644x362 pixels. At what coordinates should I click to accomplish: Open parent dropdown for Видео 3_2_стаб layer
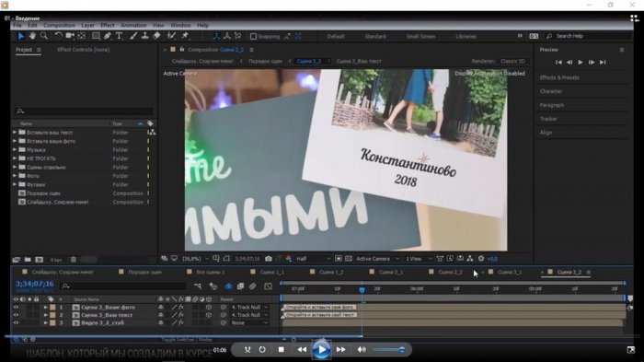(249, 323)
